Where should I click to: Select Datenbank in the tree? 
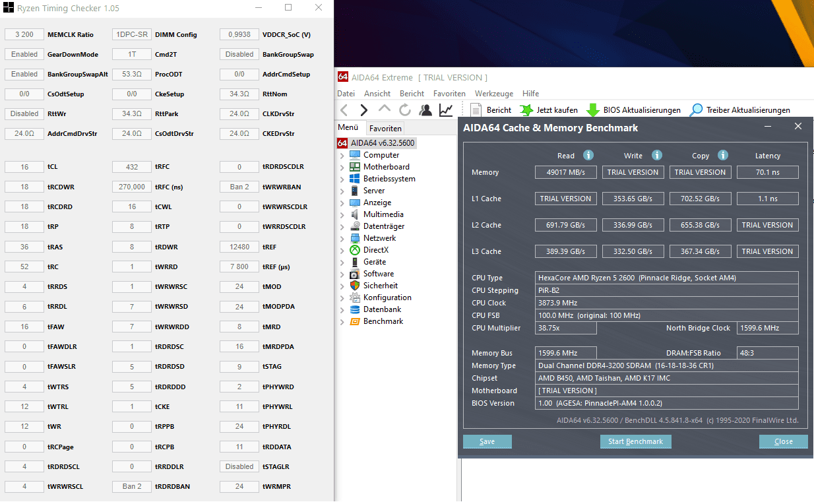pyautogui.click(x=382, y=309)
